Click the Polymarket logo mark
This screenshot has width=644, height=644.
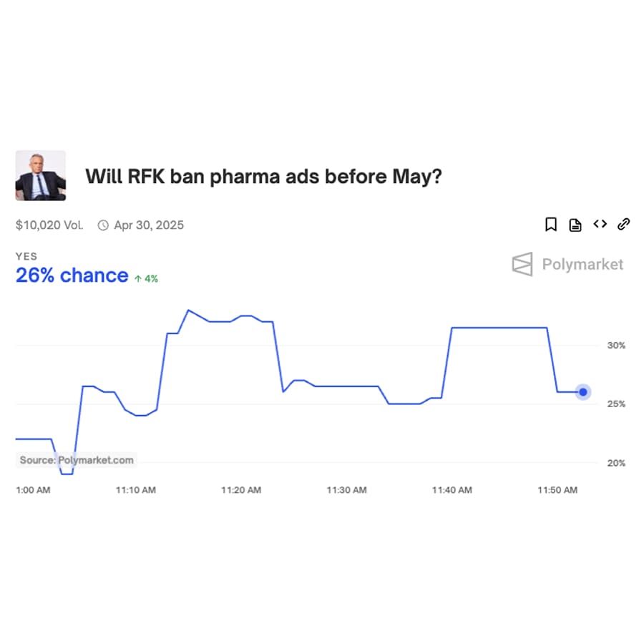pos(522,264)
